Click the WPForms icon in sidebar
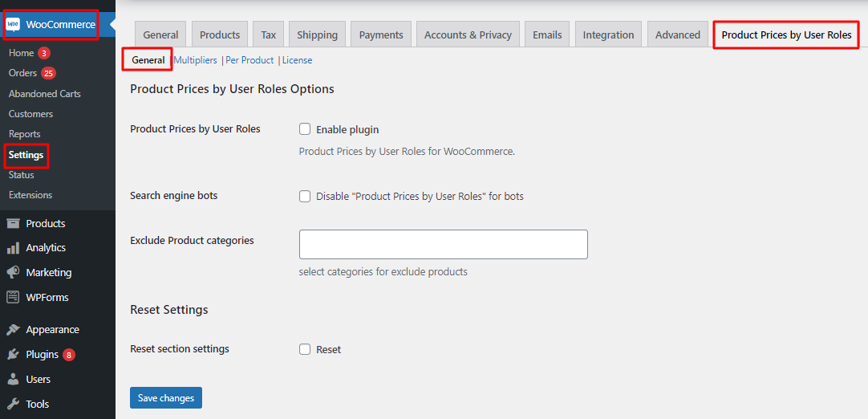Image resolution: width=868 pixels, height=419 pixels. click(13, 297)
